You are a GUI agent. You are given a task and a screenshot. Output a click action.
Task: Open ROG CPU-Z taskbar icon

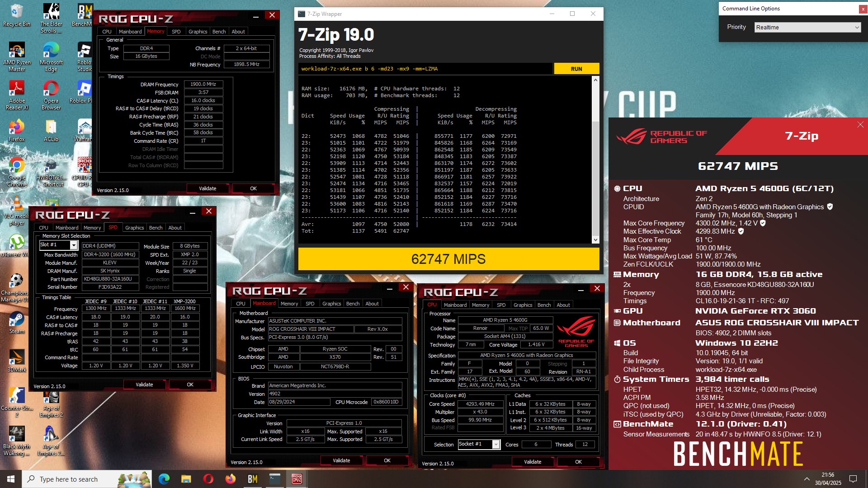click(297, 479)
